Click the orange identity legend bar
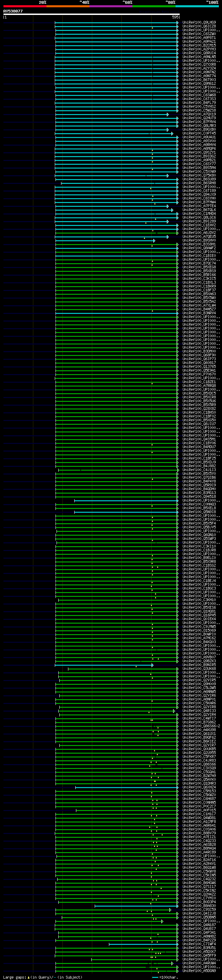The image size is (222, 980). [x=68, y=6]
